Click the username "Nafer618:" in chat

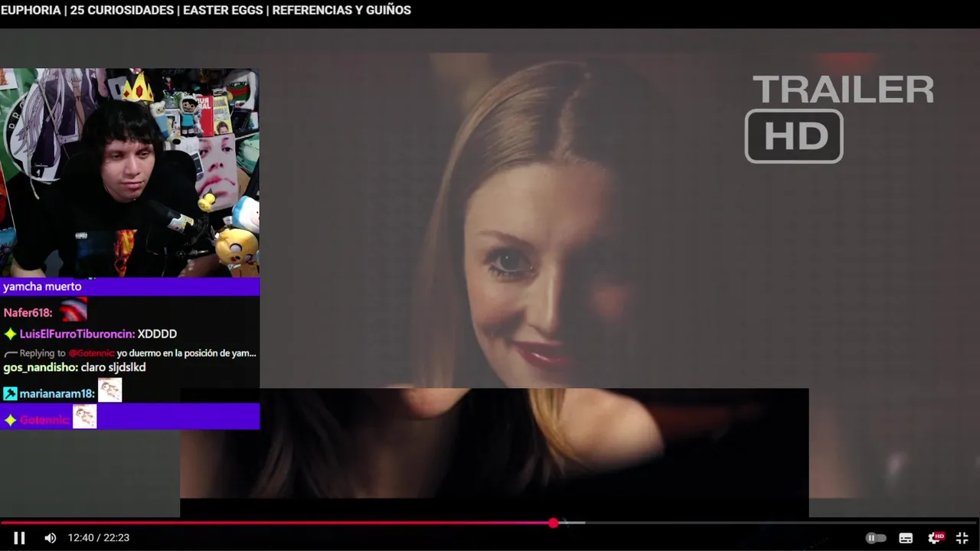tap(28, 312)
